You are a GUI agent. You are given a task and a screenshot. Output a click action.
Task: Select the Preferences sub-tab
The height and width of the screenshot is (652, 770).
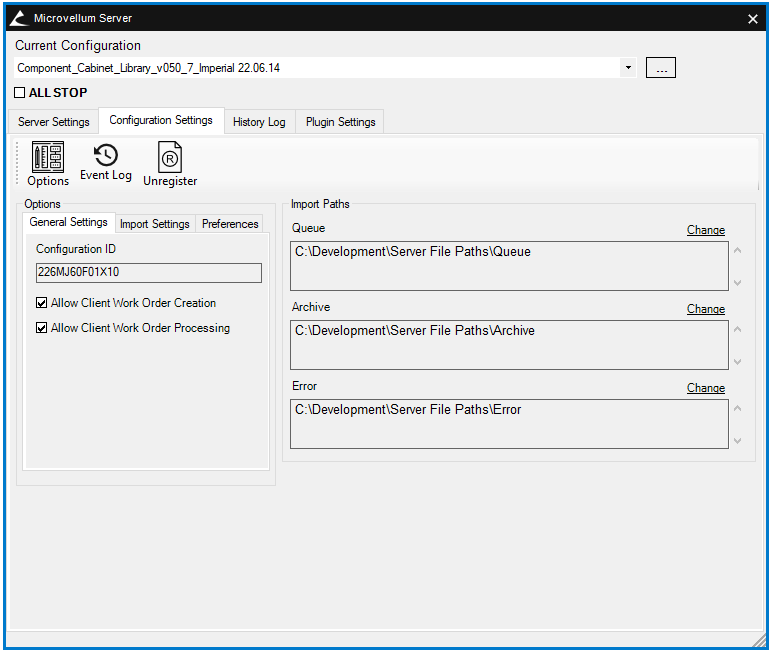pyautogui.click(x=230, y=224)
